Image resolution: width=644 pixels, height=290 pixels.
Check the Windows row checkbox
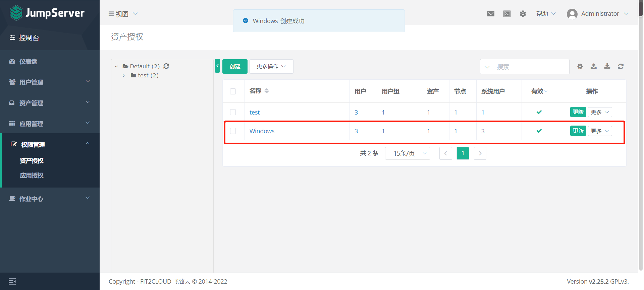coord(233,131)
